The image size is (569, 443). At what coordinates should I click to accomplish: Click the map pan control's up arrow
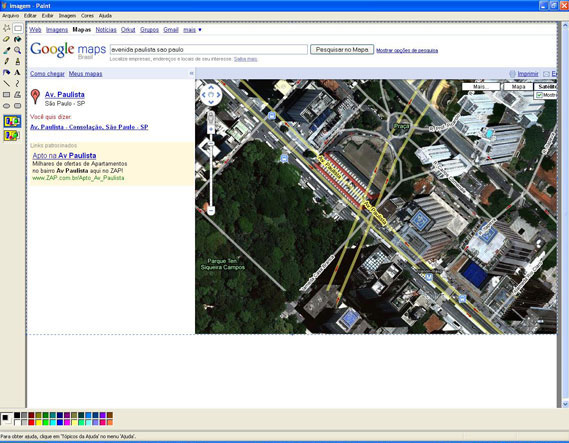coord(211,87)
